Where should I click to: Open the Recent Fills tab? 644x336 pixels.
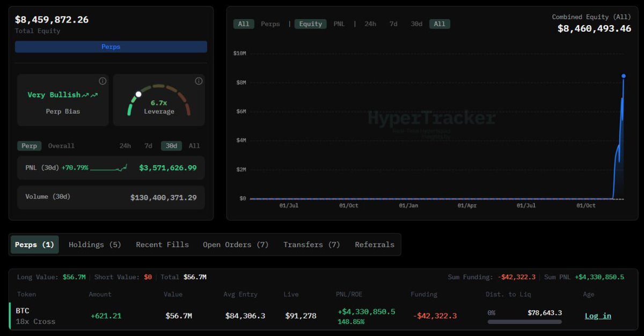click(x=162, y=244)
